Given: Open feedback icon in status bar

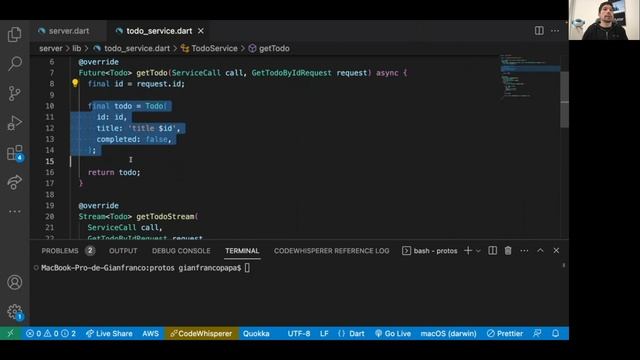Looking at the screenshot, I should (538, 333).
